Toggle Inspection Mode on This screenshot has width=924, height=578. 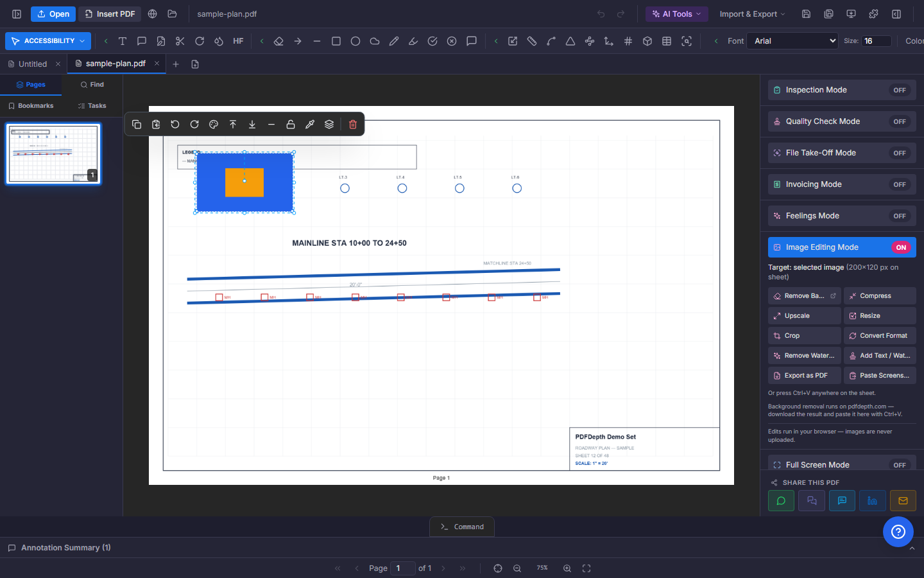pyautogui.click(x=842, y=90)
